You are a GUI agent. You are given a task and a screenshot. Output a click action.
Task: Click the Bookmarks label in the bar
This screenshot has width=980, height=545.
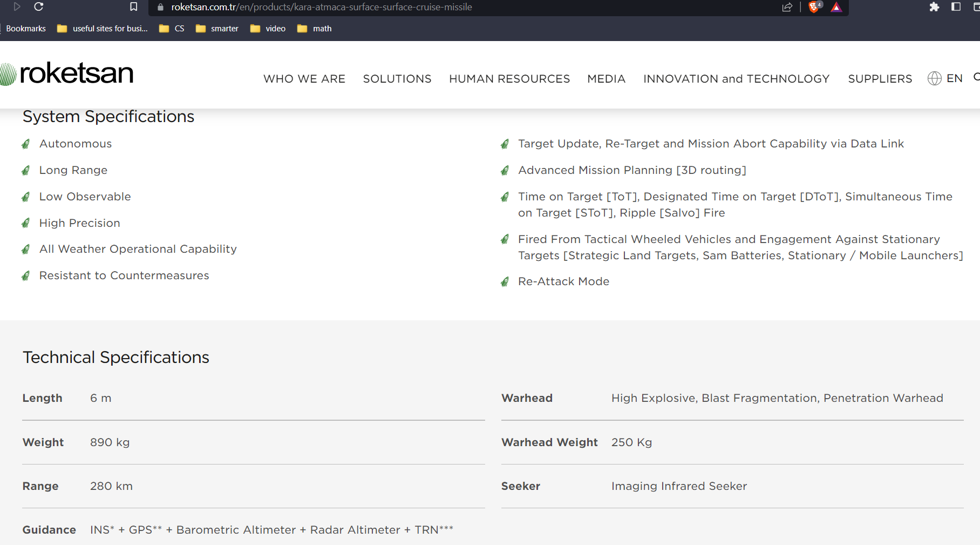(x=26, y=29)
